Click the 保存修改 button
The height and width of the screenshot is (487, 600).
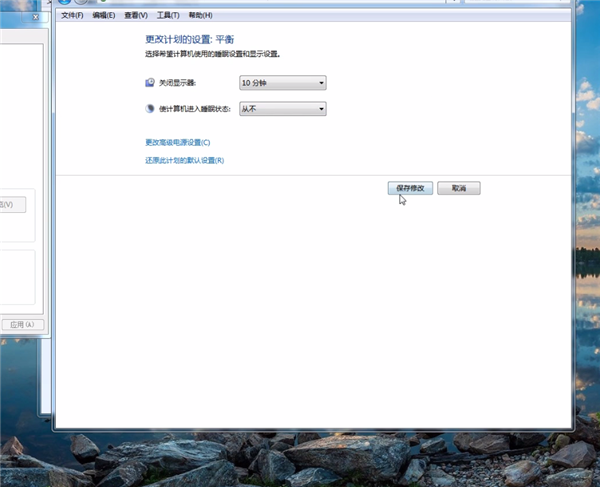point(410,188)
